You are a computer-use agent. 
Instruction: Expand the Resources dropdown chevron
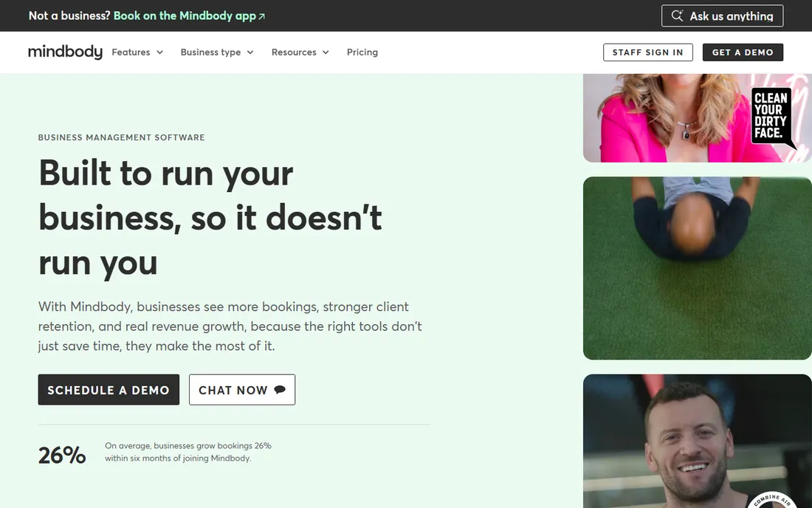coord(326,52)
